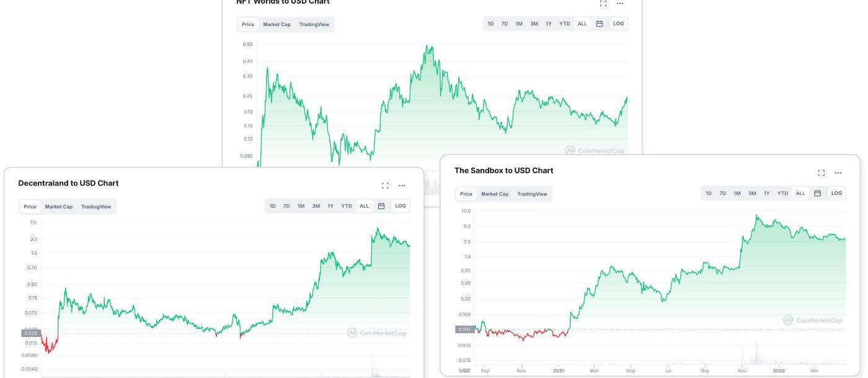Switch The Sandbox chart to TradingView tab
This screenshot has height=378, width=868.
click(532, 194)
